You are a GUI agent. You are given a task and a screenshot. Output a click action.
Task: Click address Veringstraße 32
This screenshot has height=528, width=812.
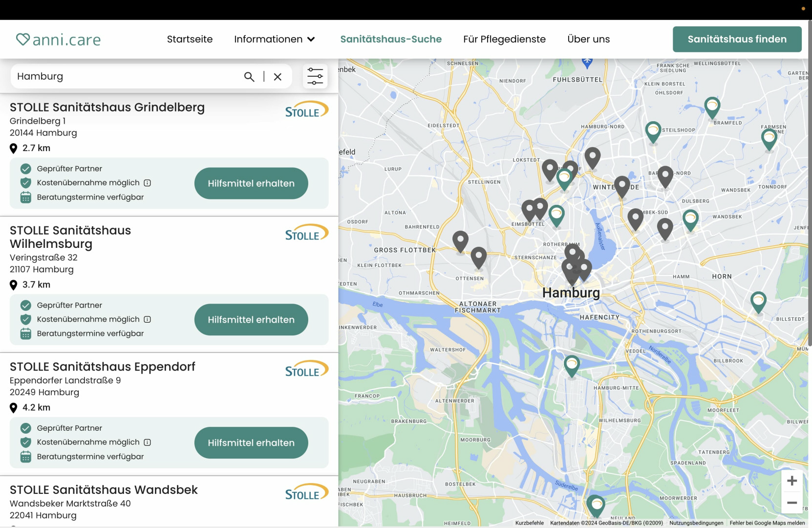pyautogui.click(x=43, y=258)
